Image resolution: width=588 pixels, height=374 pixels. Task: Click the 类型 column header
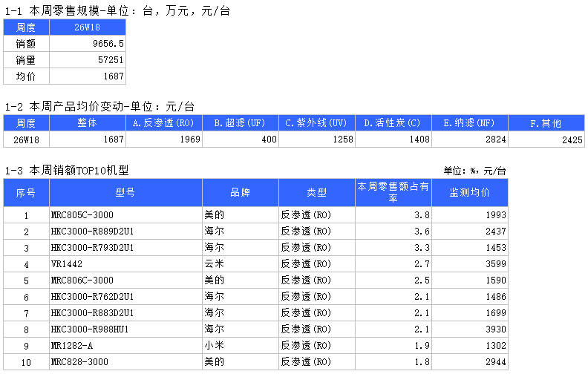click(316, 193)
